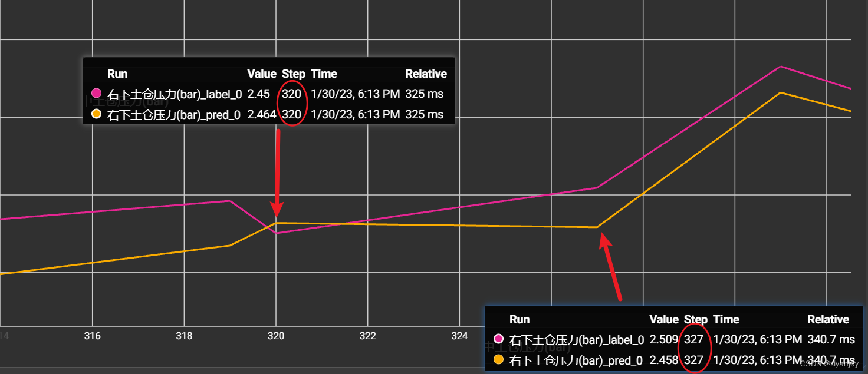Viewport: 868px width, 374px height.
Task: Click run name in the 2.464 row
Action: coord(174,115)
